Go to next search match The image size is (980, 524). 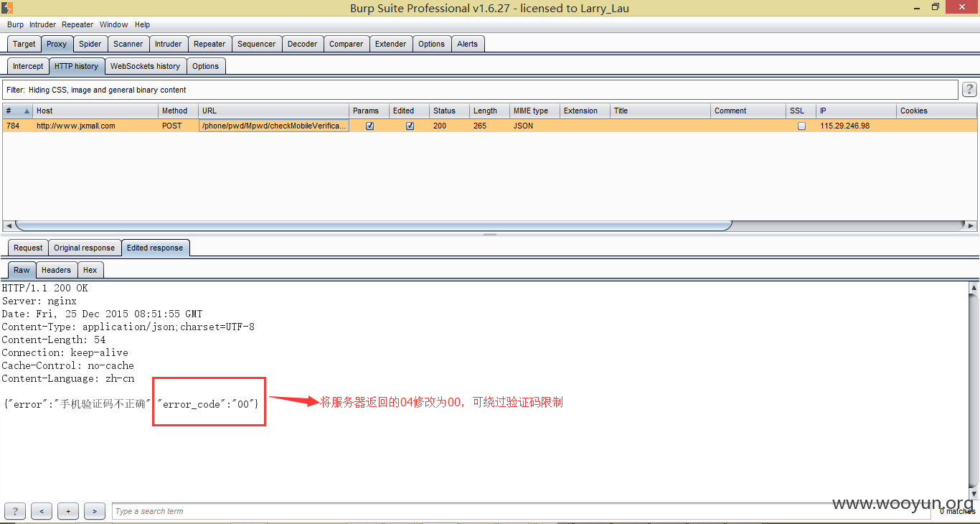(95, 511)
